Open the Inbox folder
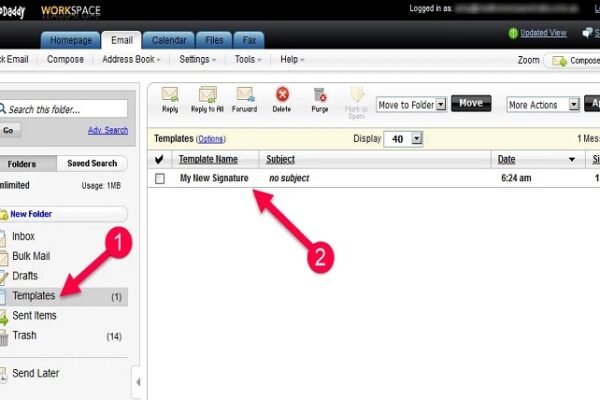The image size is (600, 400). (x=23, y=236)
